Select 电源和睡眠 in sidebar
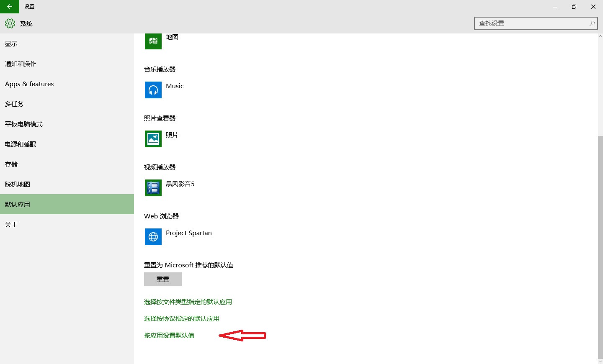 (67, 144)
